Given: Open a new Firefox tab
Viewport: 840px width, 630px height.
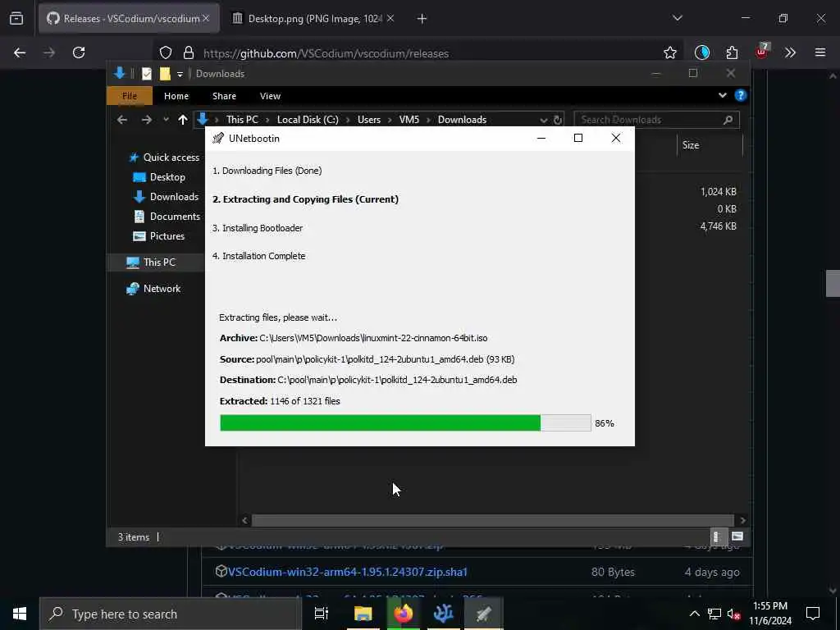Looking at the screenshot, I should coord(422,19).
